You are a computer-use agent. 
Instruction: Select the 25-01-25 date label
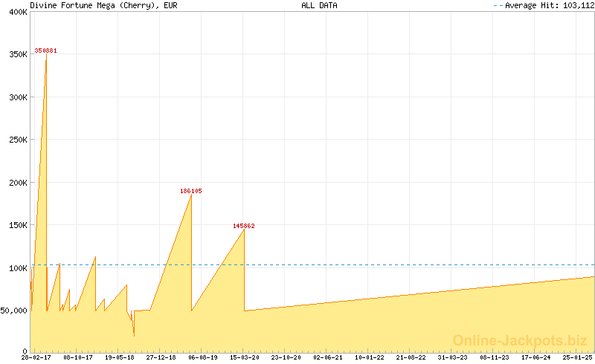tap(577, 357)
